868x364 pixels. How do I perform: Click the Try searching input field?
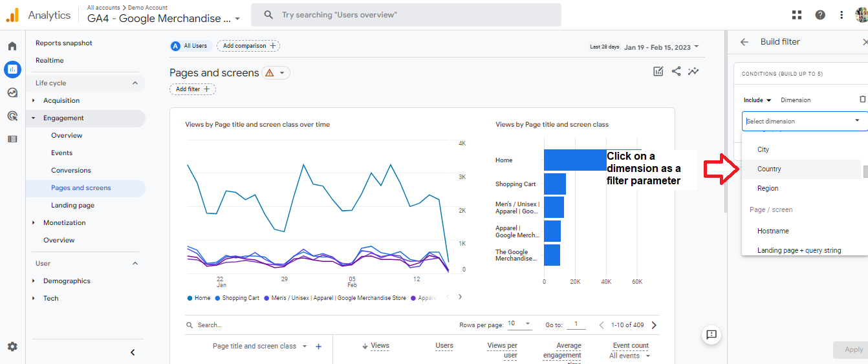click(x=406, y=15)
